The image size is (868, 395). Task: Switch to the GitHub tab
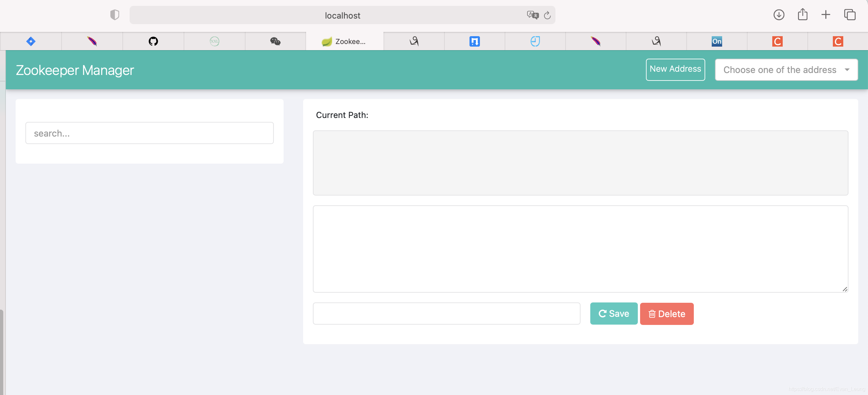[x=153, y=41]
